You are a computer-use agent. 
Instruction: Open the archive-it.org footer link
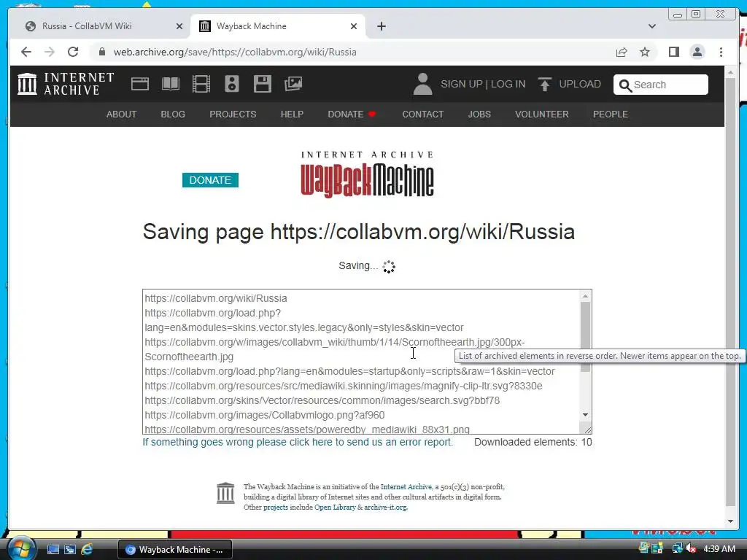[385, 507]
